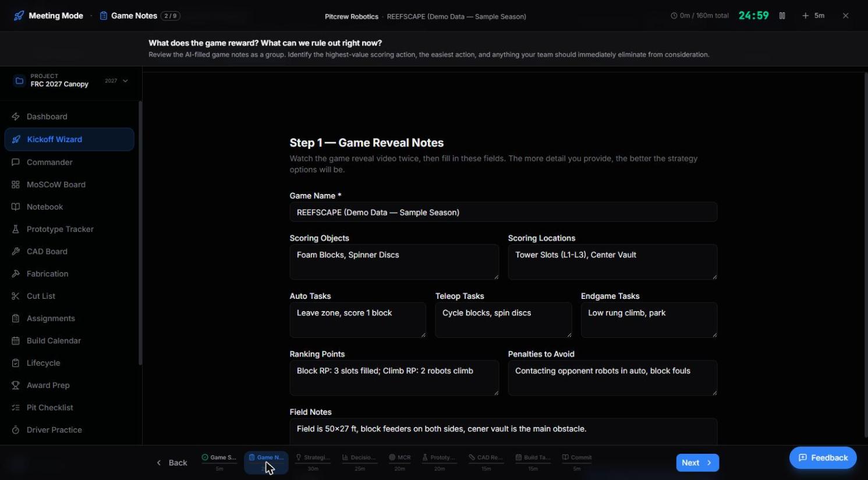This screenshot has width=868, height=480.
Task: Click the Next button
Action: click(697, 463)
